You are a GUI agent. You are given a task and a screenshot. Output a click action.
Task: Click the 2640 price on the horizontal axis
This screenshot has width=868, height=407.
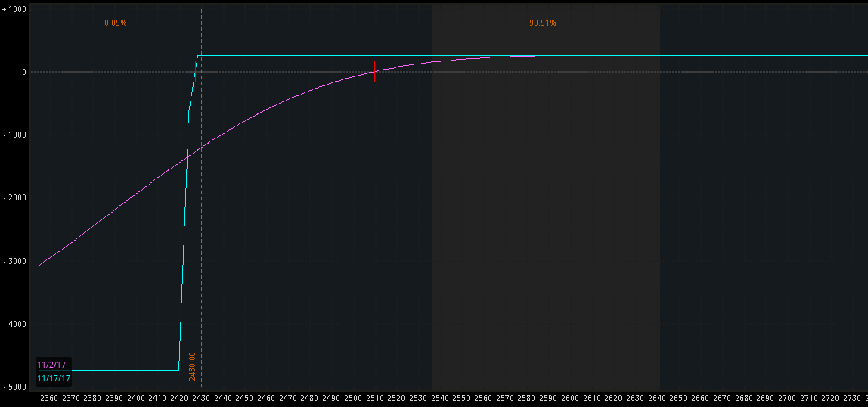coord(657,398)
